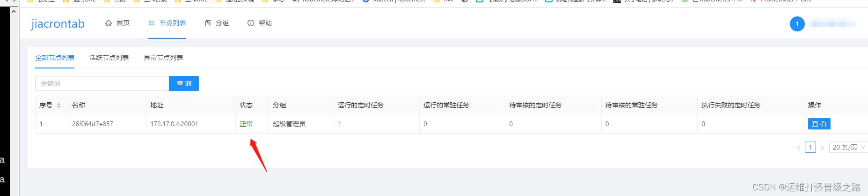868x196 pixels.
Task: Go to the next page with right chevron
Action: (x=822, y=147)
